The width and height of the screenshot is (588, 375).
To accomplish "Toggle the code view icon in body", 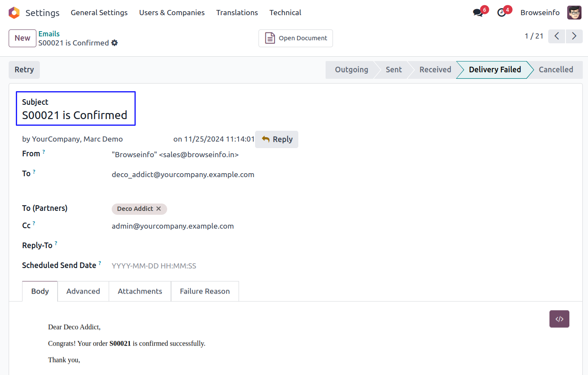I will pyautogui.click(x=559, y=319).
